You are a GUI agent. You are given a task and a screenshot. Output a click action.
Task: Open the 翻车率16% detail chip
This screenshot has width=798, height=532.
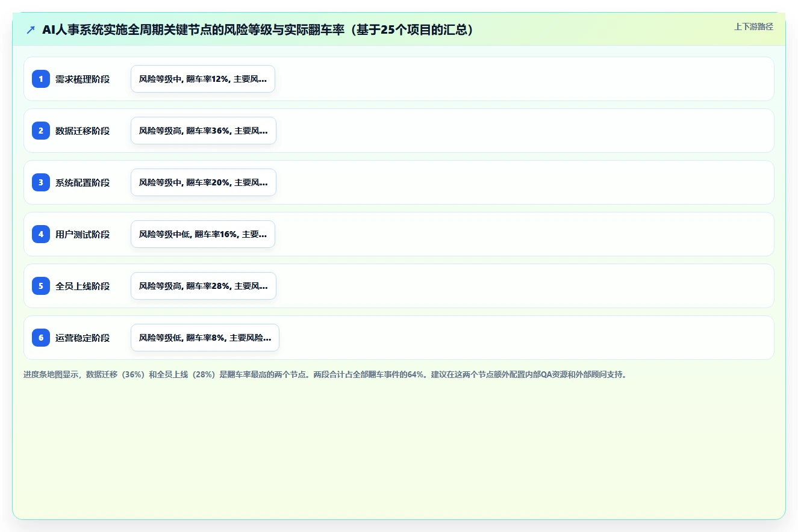point(203,234)
